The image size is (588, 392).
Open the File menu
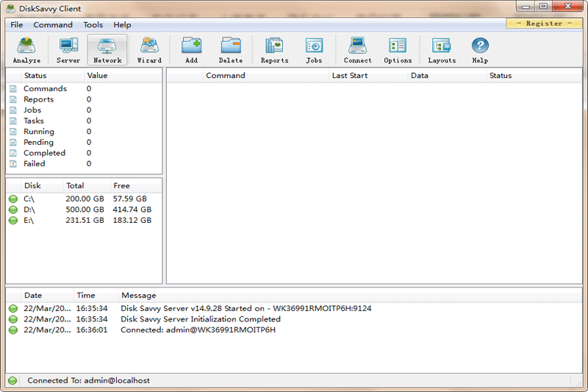[16, 25]
